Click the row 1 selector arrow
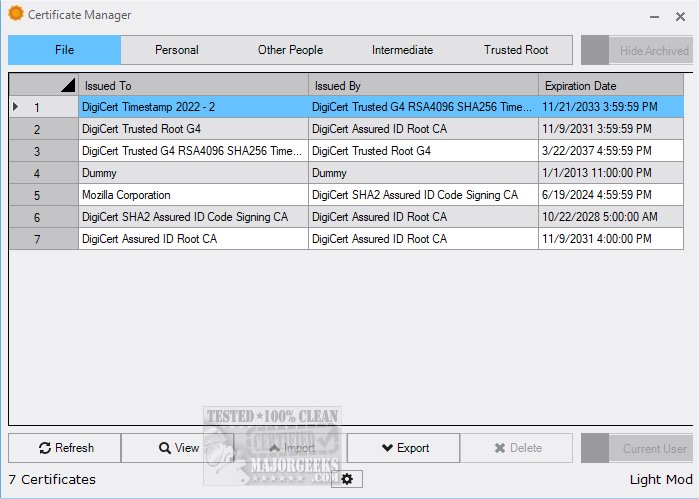699x499 pixels. 15,106
